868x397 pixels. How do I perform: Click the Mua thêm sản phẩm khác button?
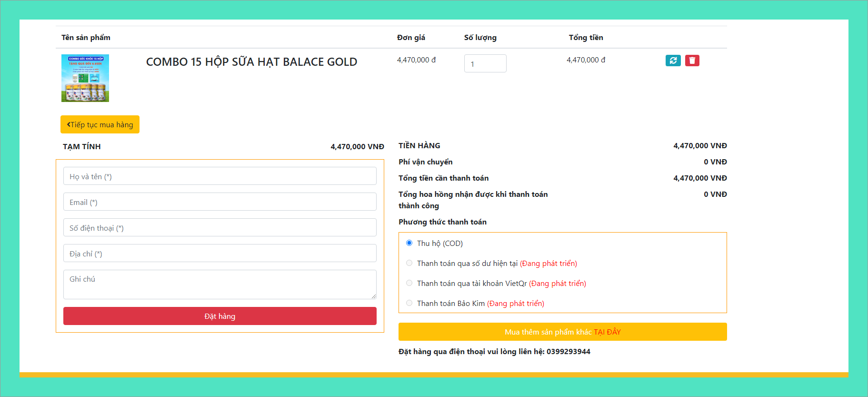coord(562,332)
